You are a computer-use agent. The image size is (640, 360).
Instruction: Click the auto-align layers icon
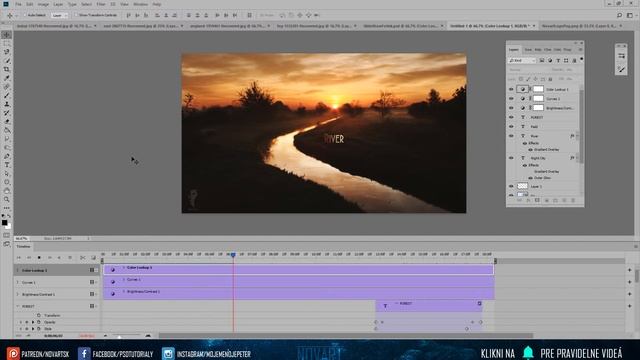pyautogui.click(x=249, y=15)
